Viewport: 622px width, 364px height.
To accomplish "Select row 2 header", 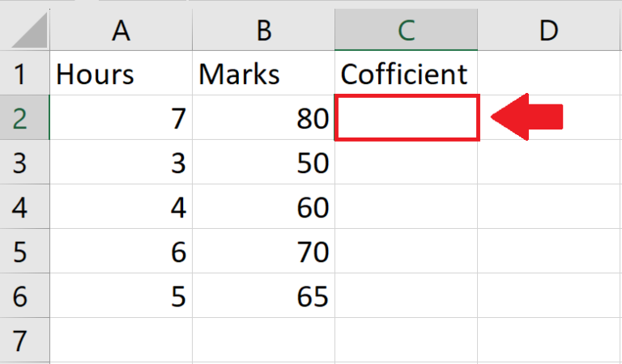I will (21, 119).
